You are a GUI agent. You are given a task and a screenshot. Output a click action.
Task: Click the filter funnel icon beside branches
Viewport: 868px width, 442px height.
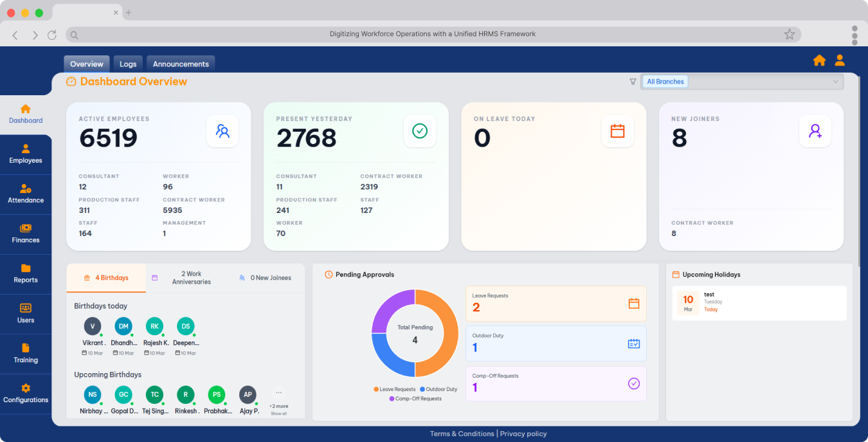[x=633, y=82]
